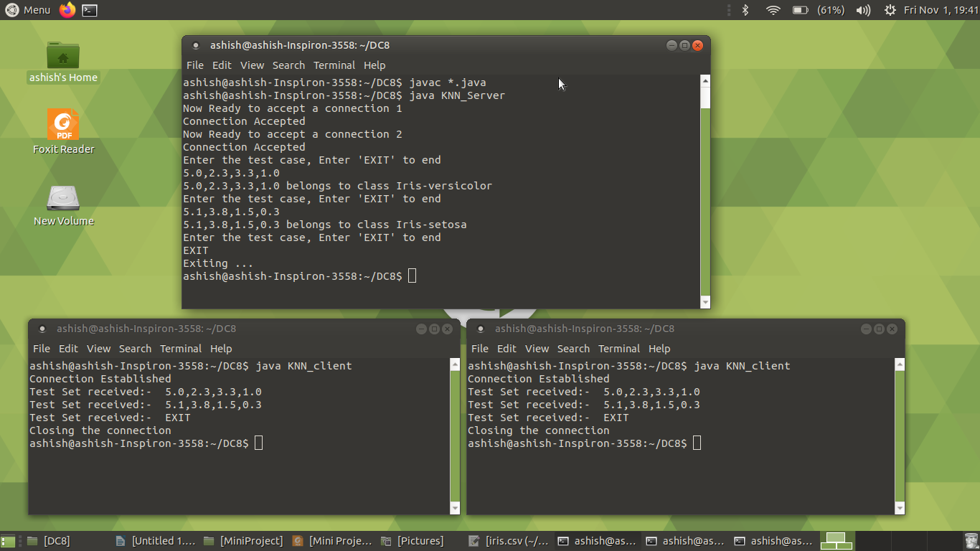Open Edit menu in left client terminal
The height and width of the screenshot is (551, 980).
[68, 349]
